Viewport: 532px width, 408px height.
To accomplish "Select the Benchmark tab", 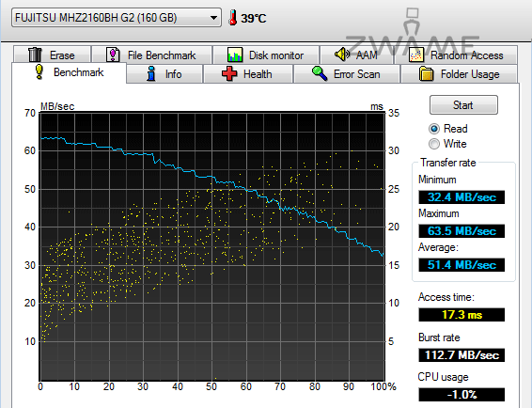I will pos(69,72).
